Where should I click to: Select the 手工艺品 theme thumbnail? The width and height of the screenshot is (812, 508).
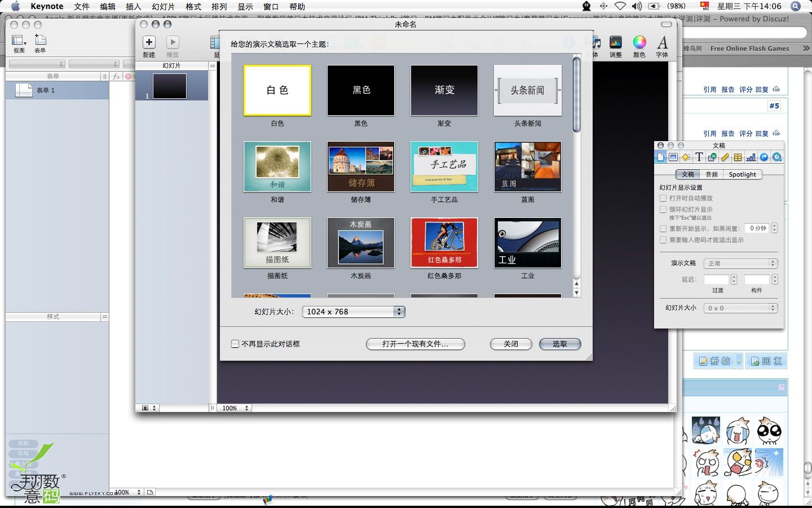click(x=444, y=167)
